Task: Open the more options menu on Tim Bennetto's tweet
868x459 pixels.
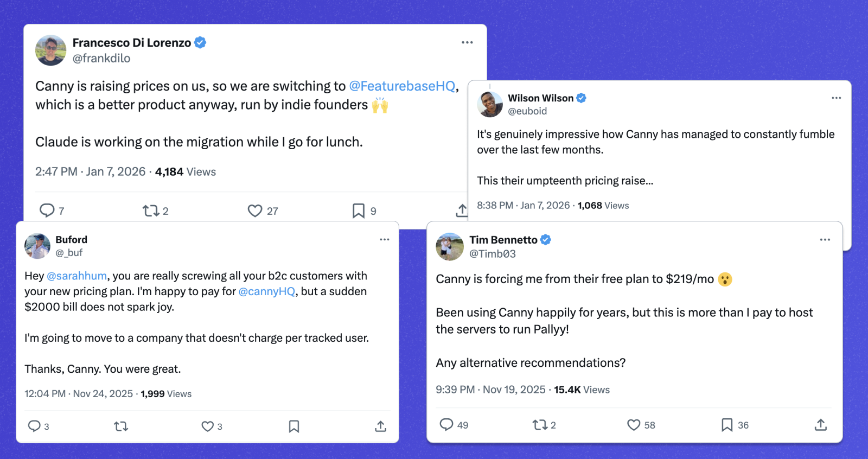Action: point(825,239)
